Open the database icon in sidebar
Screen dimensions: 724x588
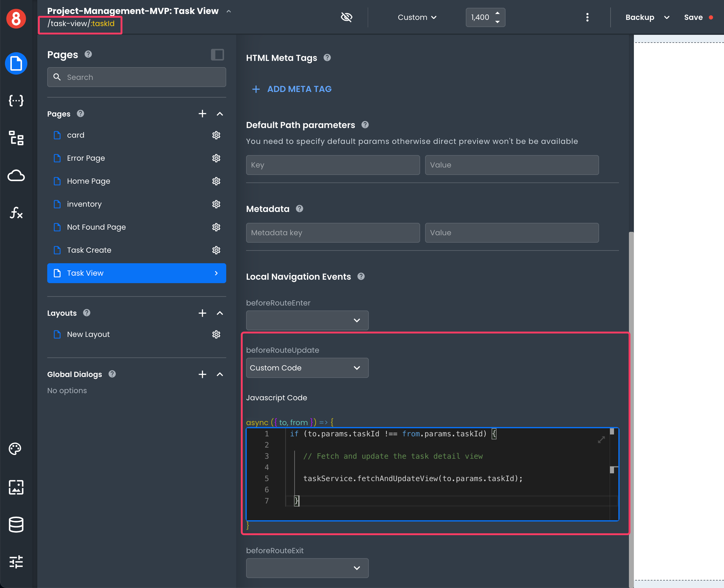(16, 524)
